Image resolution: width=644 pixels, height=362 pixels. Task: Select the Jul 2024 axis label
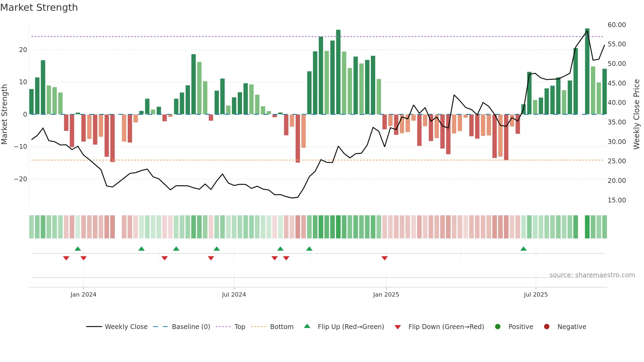(x=234, y=294)
